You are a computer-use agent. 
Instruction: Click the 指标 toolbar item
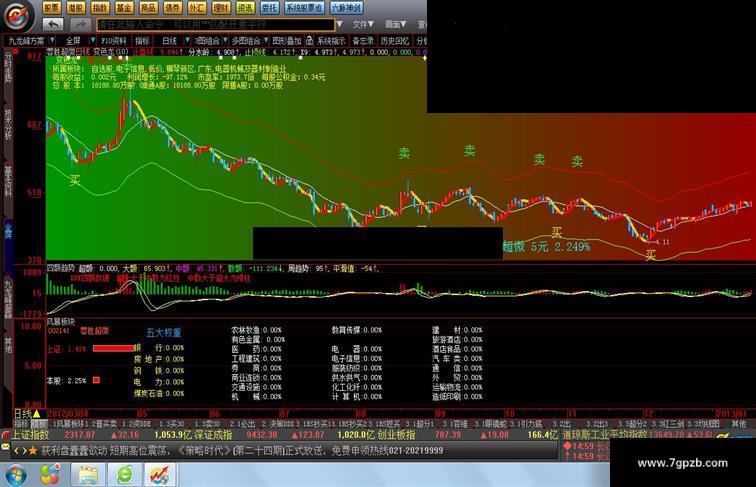[x=143, y=41]
